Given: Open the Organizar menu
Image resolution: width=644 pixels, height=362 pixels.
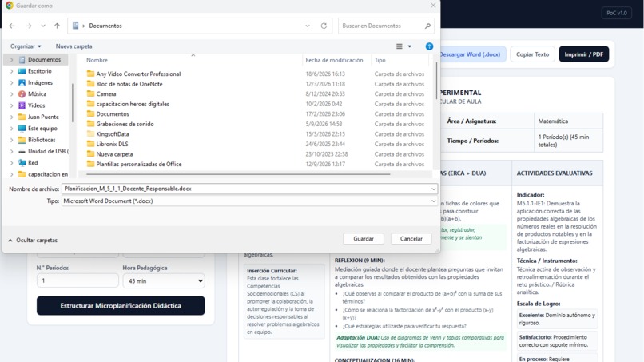Looking at the screenshot, I should tap(26, 46).
